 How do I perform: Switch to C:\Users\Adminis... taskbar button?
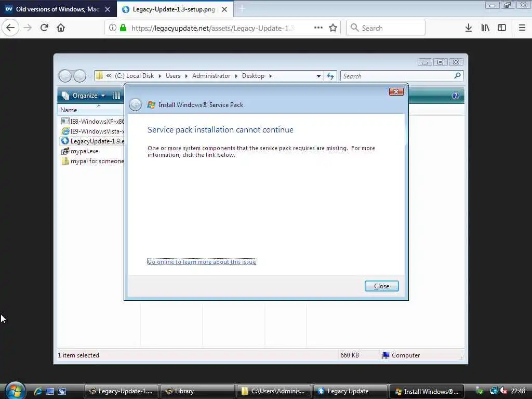pyautogui.click(x=273, y=391)
